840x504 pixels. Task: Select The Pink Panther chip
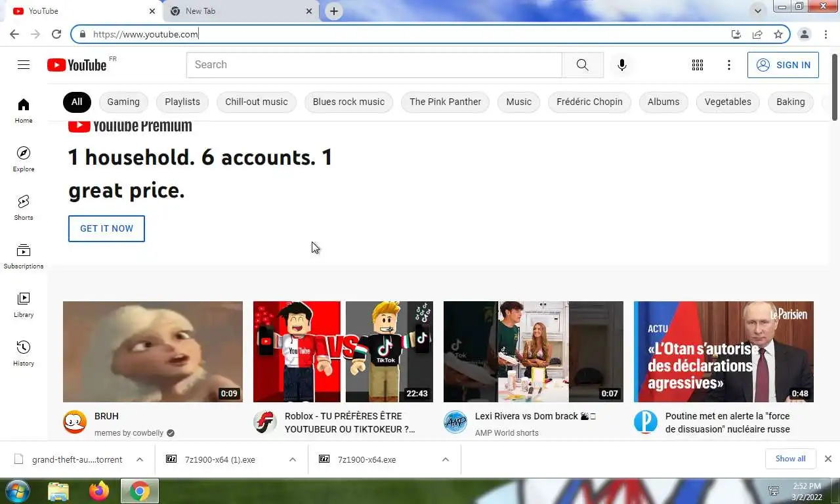[446, 102]
